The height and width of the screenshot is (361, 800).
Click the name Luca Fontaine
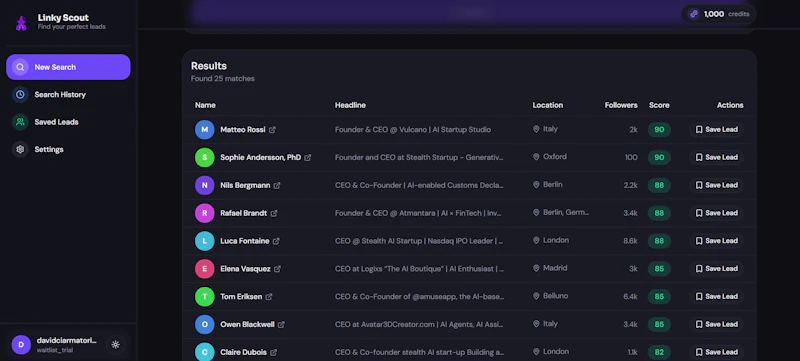[x=244, y=241]
